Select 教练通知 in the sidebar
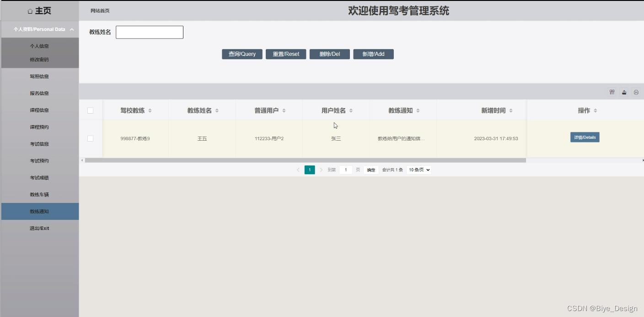The height and width of the screenshot is (317, 644). (39, 212)
